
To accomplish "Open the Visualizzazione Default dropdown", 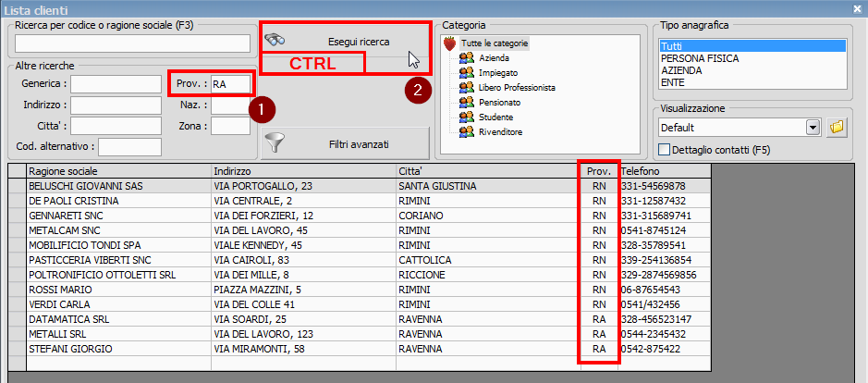I will 813,127.
